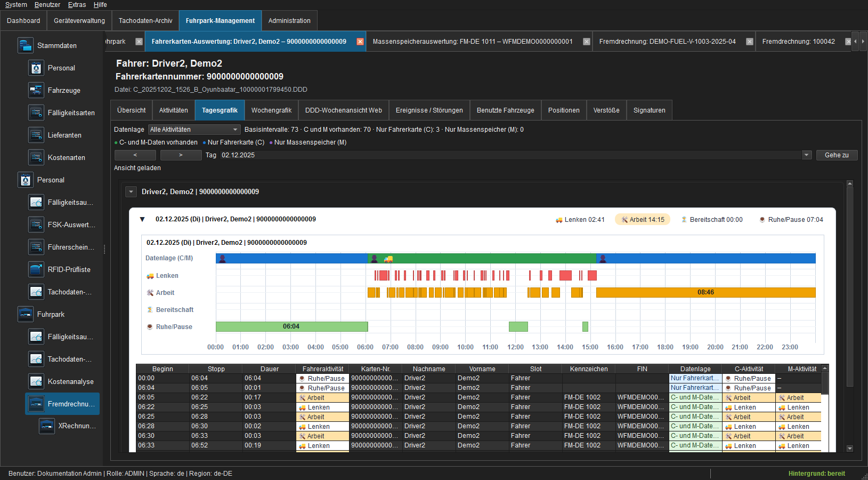Click the Führerschein sidebar icon

(36, 247)
